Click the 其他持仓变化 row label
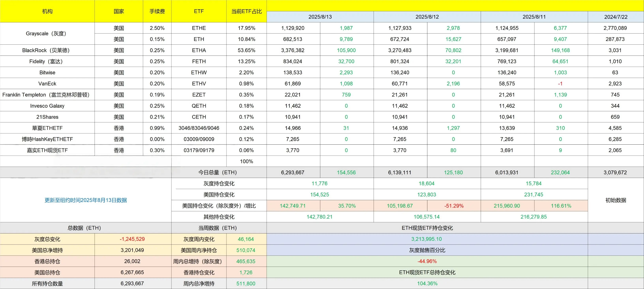Image resolution: width=644 pixels, height=289 pixels. point(219,217)
